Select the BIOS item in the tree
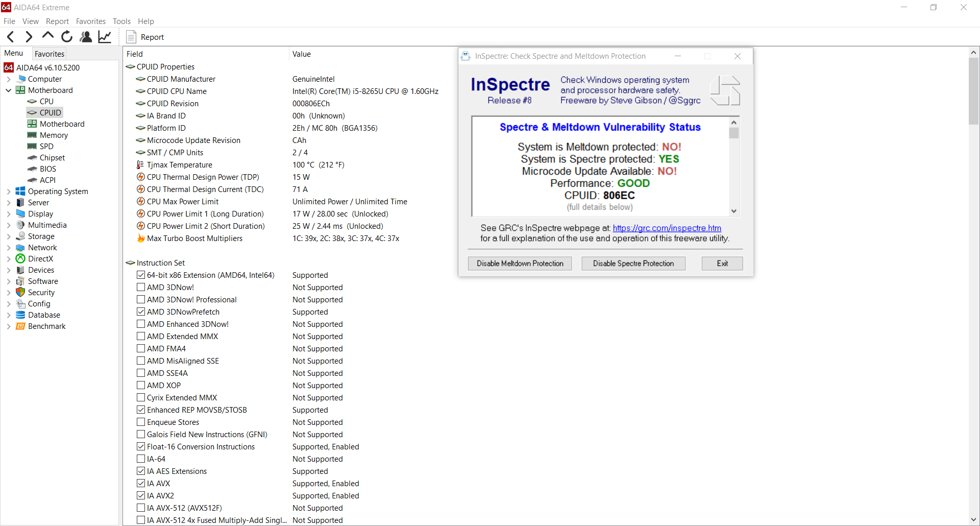 [48, 169]
